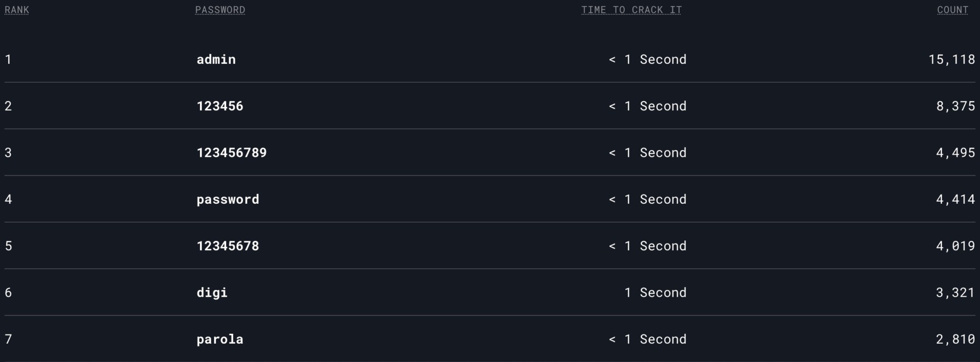This screenshot has width=980, height=362.
Task: Select the 12345678 password entry
Action: (228, 246)
